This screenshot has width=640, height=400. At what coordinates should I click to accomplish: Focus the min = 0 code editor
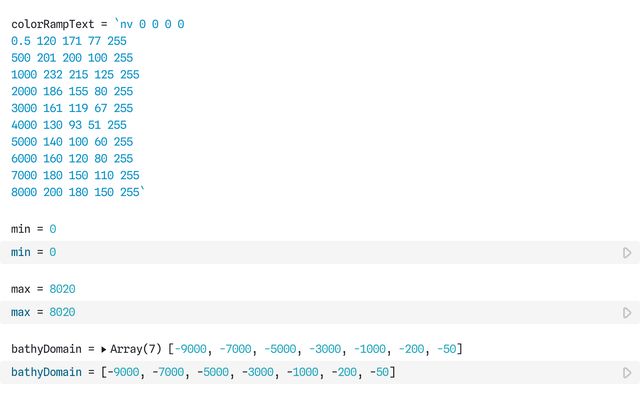pyautogui.click(x=300, y=253)
